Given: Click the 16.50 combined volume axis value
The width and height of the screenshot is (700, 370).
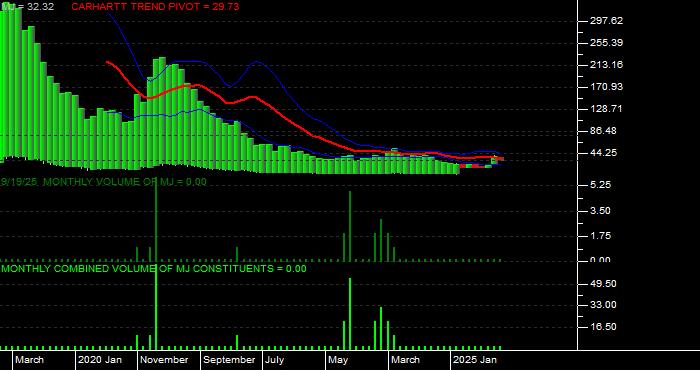Looking at the screenshot, I should pyautogui.click(x=603, y=327).
